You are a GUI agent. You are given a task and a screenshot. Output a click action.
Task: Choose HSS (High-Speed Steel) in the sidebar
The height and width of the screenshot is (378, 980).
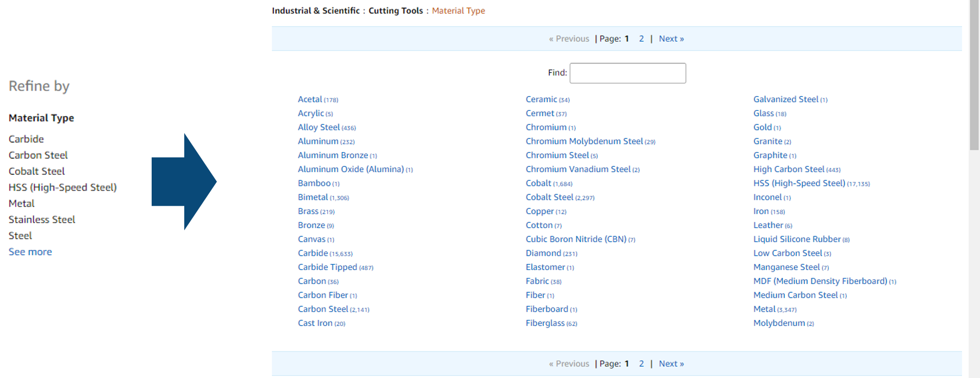(x=63, y=187)
